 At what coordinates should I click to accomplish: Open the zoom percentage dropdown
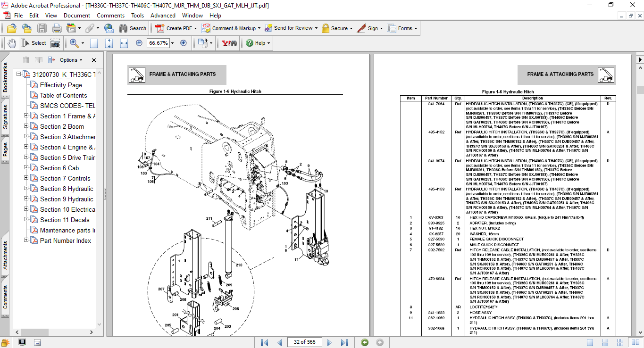pyautogui.click(x=172, y=43)
